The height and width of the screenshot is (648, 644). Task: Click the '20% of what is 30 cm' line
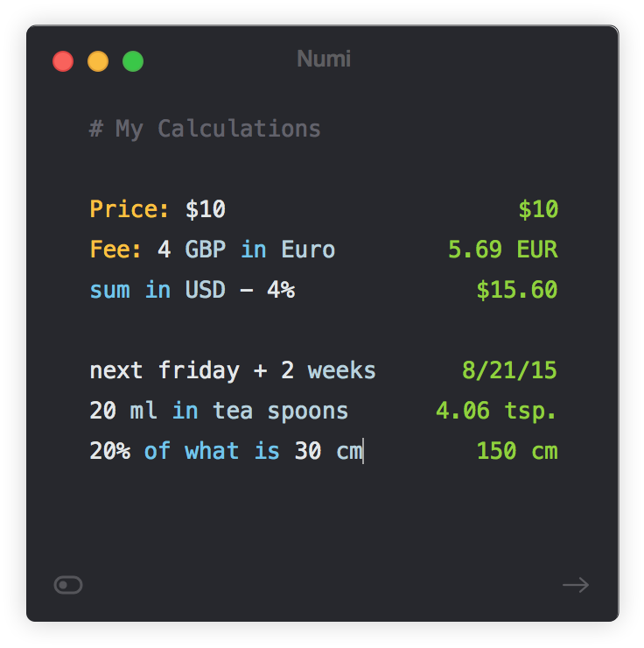(227, 450)
